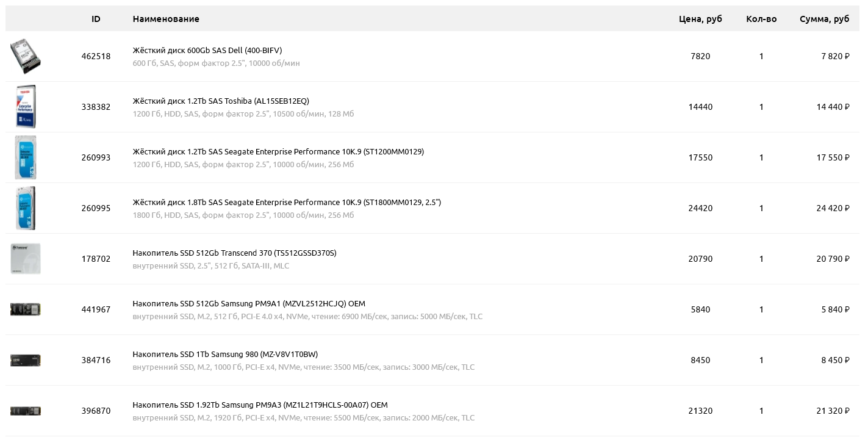Open the Samsung PM9A1 OEM product link
Image resolution: width=868 pixels, height=440 pixels.
pos(249,303)
